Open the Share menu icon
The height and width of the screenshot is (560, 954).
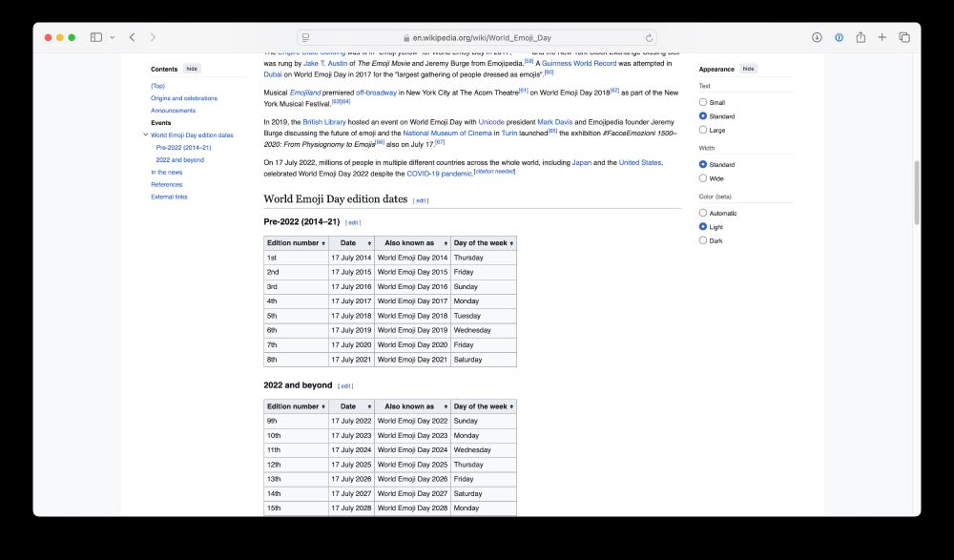tap(861, 38)
